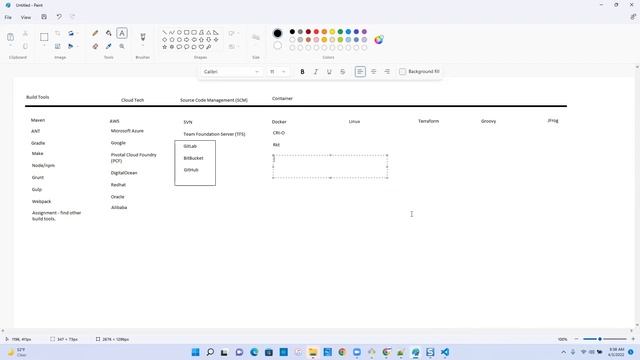640x360 pixels.
Task: Select the Pencil tool
Action: (95, 33)
